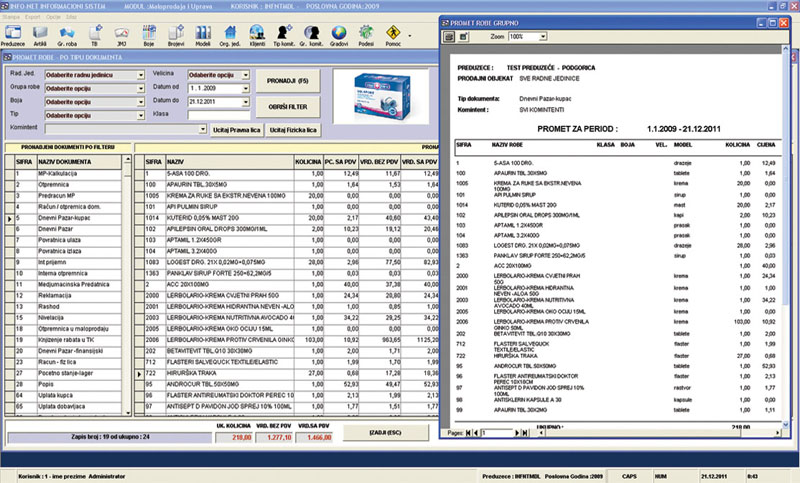Image resolution: width=800 pixels, height=483 pixels.
Task: Click the KOLICINA column header in items grid
Action: pyautogui.click(x=308, y=162)
